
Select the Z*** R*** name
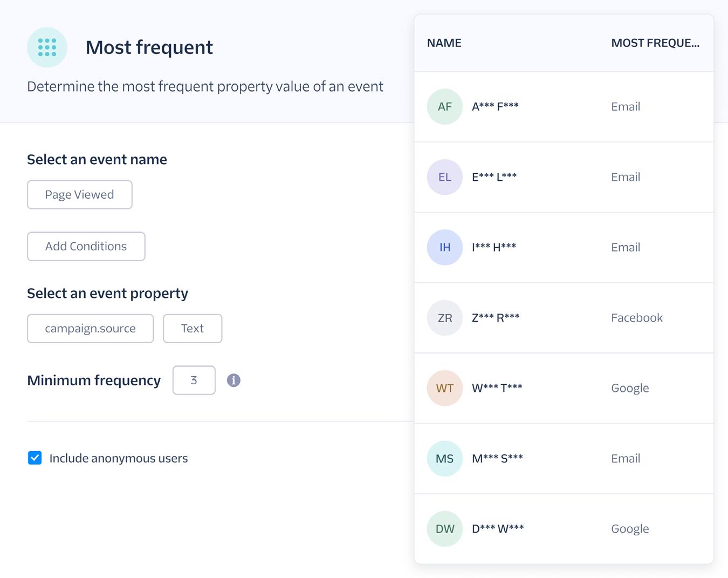coord(496,318)
